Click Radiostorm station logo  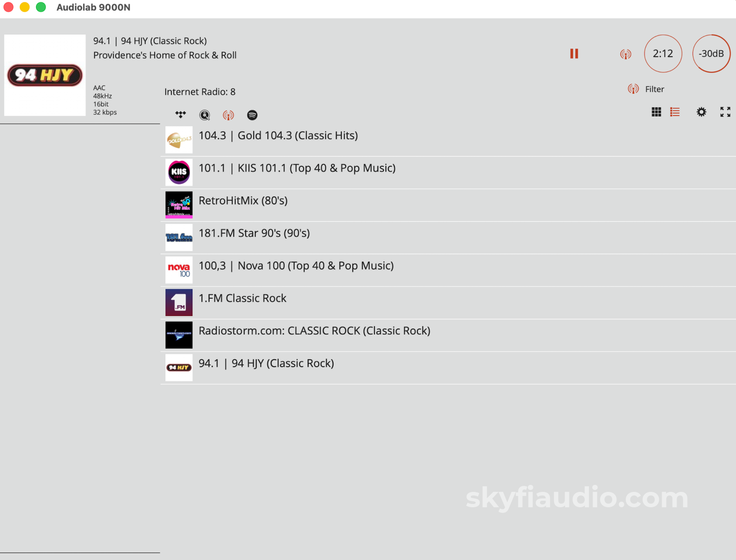coord(179,335)
